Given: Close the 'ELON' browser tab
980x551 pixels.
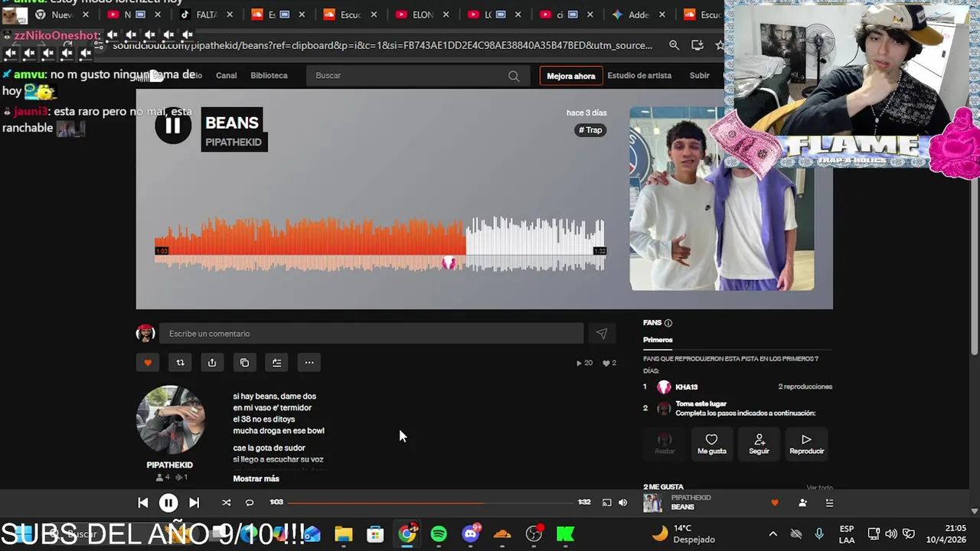Looking at the screenshot, I should coord(446,15).
